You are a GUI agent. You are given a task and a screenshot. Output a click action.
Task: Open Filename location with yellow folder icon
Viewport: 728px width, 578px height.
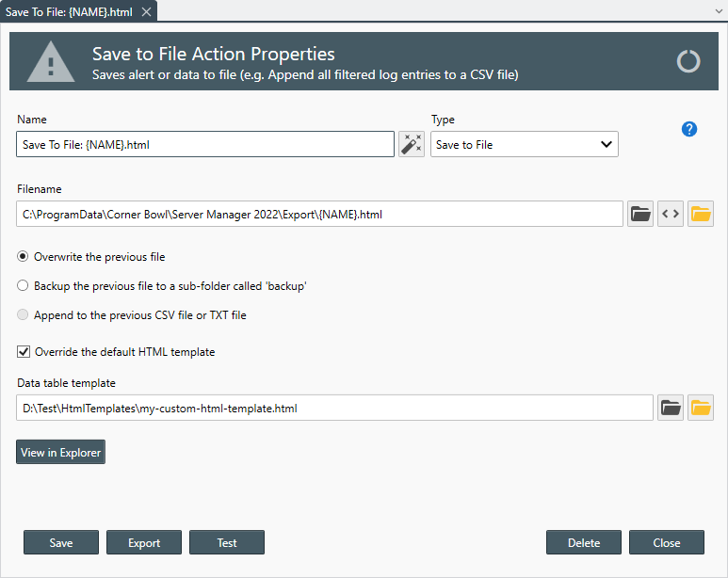click(x=701, y=214)
